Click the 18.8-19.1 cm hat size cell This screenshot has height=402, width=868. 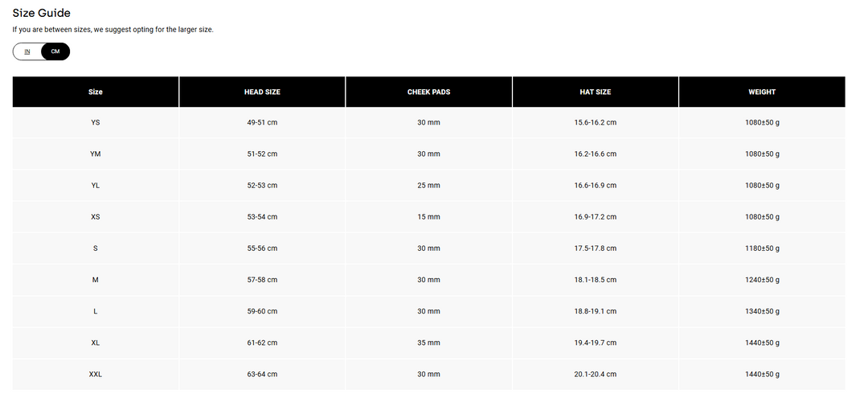[596, 311]
